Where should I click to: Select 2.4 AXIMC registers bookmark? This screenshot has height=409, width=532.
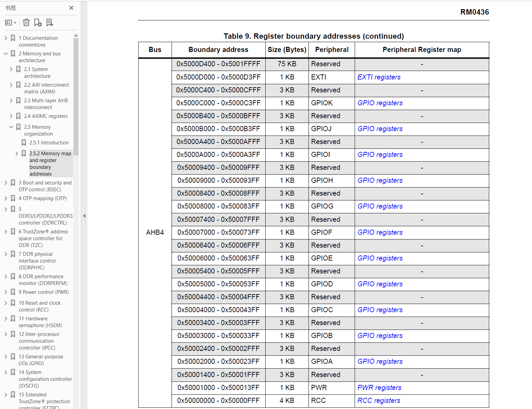pos(46,116)
